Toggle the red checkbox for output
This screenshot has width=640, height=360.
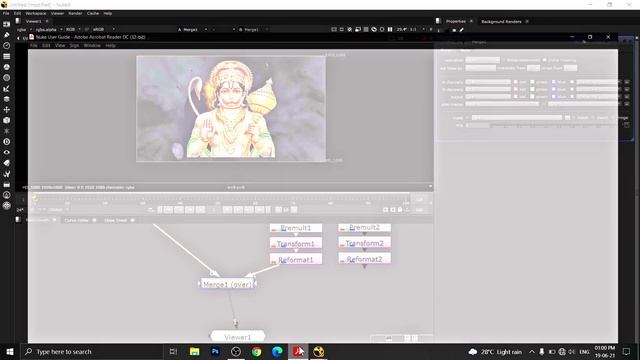point(516,97)
